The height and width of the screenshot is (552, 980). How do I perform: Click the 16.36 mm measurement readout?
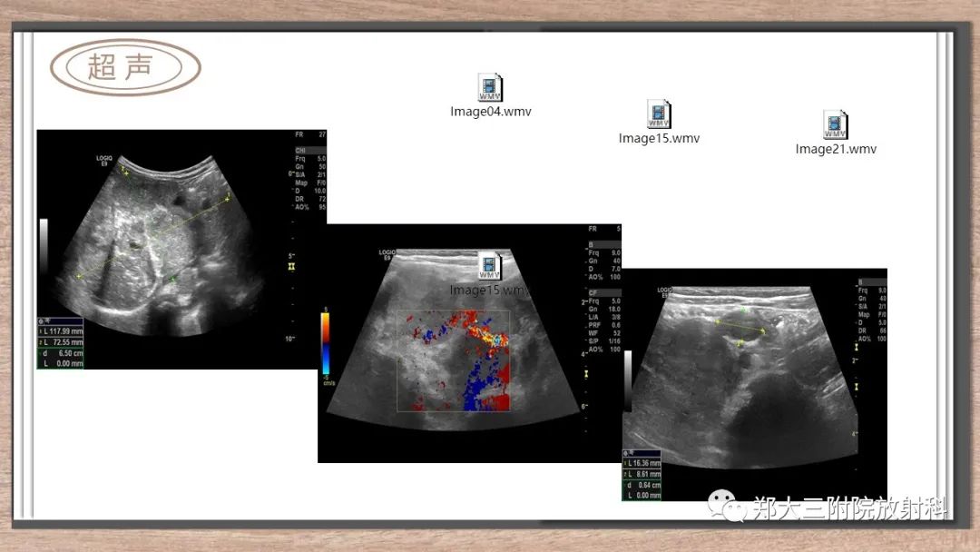coord(642,463)
